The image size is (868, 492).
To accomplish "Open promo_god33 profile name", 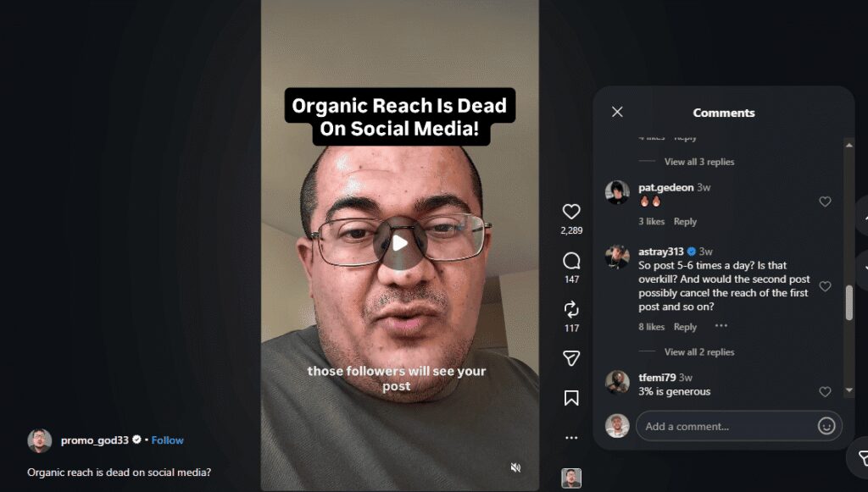I will (x=95, y=440).
